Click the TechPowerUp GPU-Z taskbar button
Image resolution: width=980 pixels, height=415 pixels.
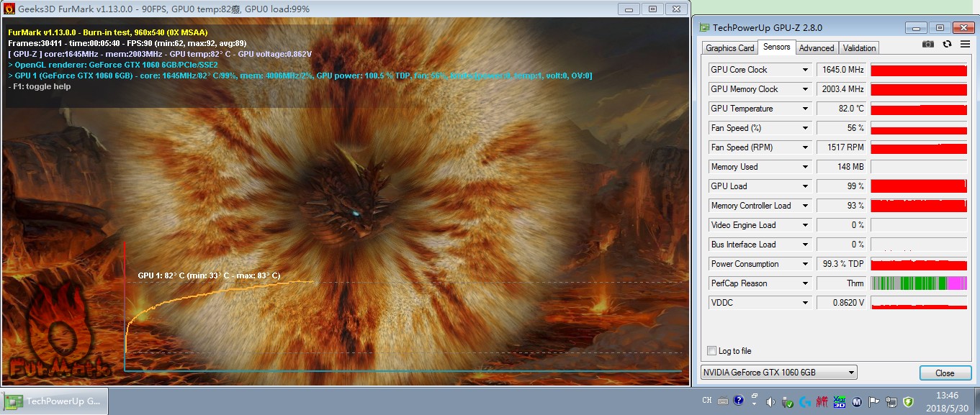click(55, 401)
